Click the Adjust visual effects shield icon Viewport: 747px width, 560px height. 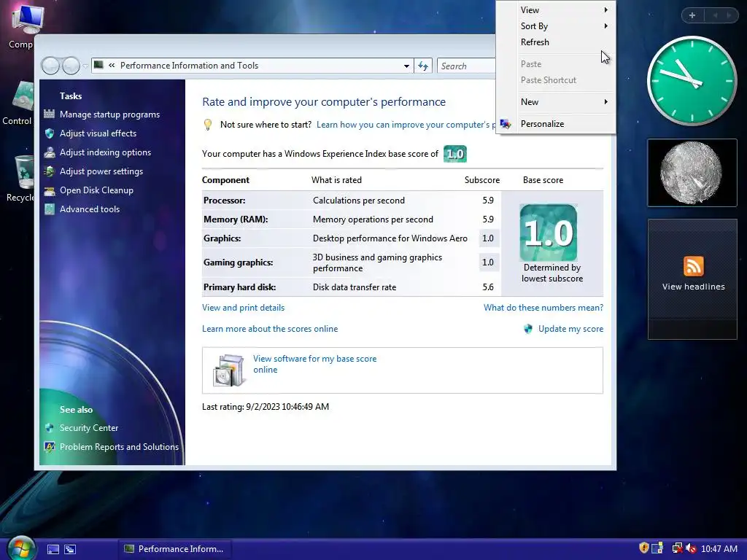click(x=50, y=133)
